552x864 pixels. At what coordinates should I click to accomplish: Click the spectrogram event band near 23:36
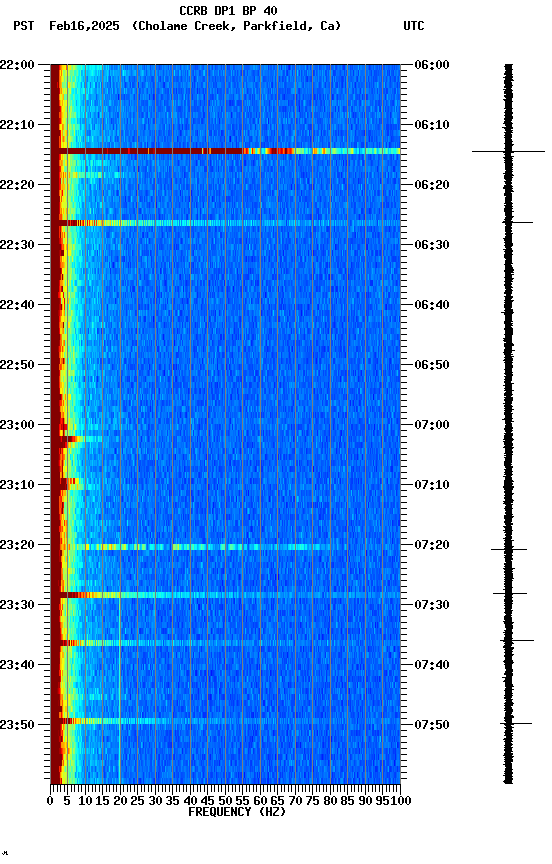(225, 643)
